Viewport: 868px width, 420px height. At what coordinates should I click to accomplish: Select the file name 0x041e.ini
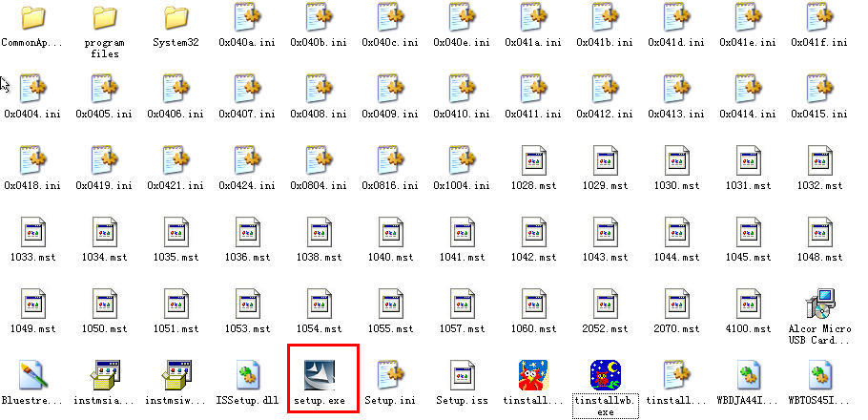click(748, 43)
